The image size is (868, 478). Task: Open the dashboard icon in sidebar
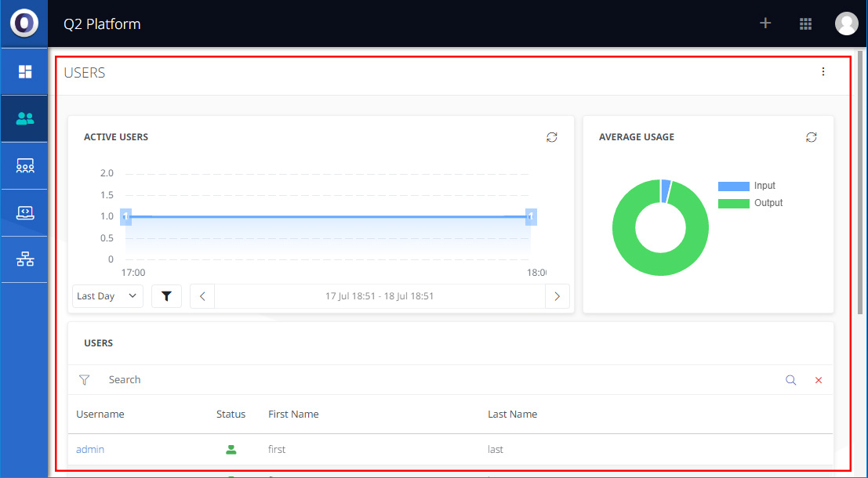[25, 72]
